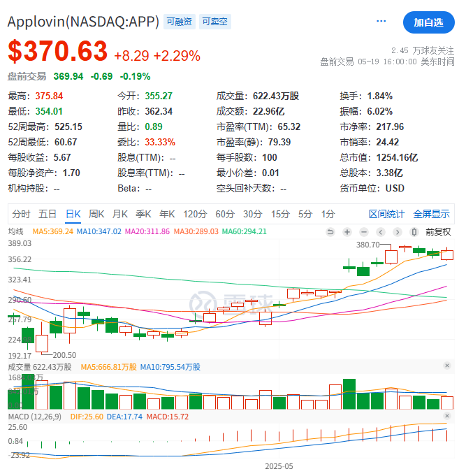
Task: Click the 2.45 万球友关注 follower count
Action: point(422,50)
